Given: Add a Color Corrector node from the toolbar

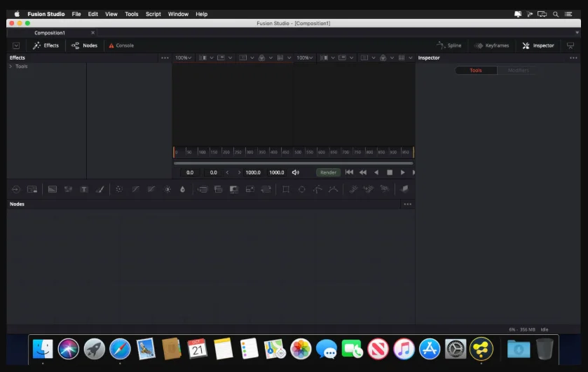Looking at the screenshot, I should [x=119, y=189].
